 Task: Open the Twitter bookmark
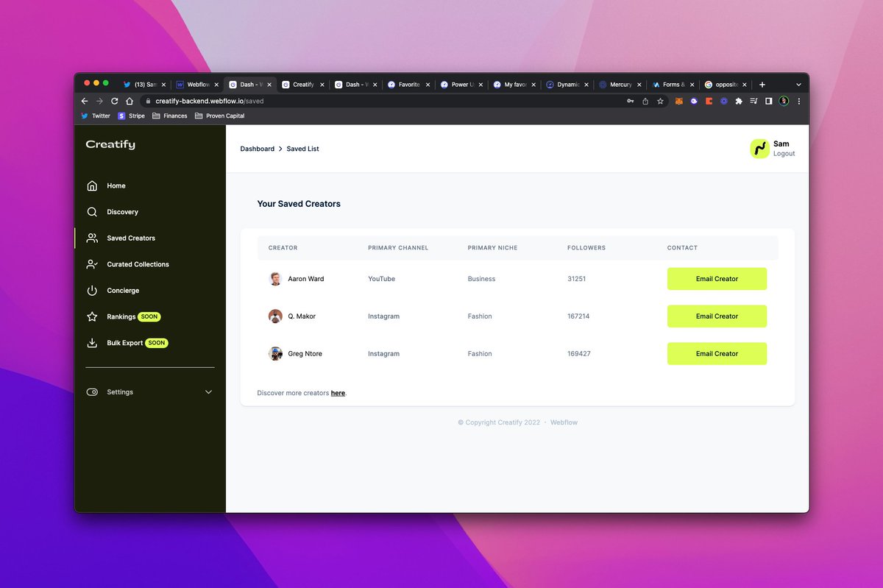coord(96,116)
